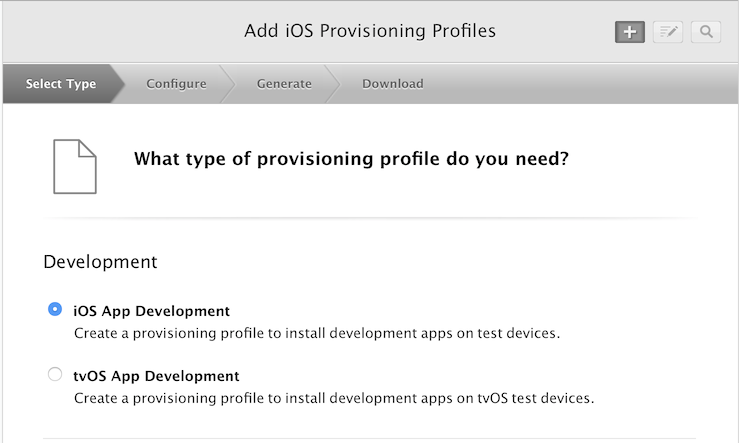Click the tvOS App Development label
The width and height of the screenshot is (739, 443).
click(x=156, y=376)
